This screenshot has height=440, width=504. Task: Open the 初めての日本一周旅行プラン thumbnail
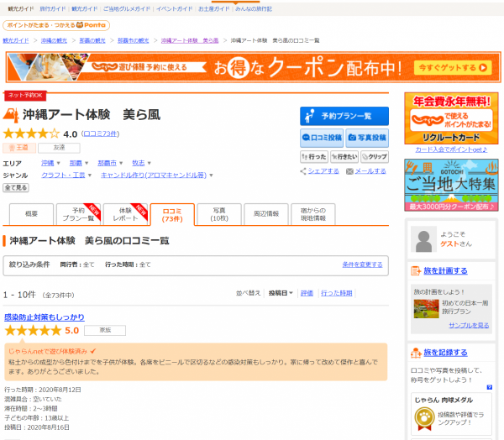[426, 308]
